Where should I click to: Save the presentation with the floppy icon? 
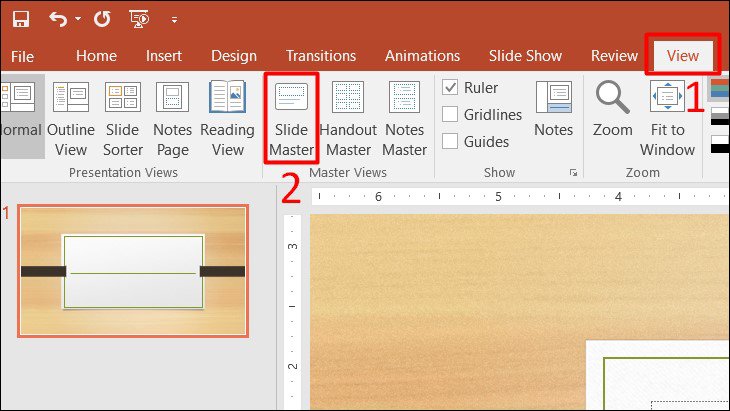[21, 19]
